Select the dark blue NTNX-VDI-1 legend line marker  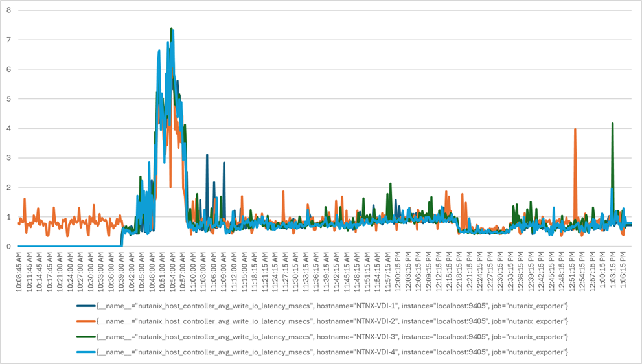pos(86,306)
